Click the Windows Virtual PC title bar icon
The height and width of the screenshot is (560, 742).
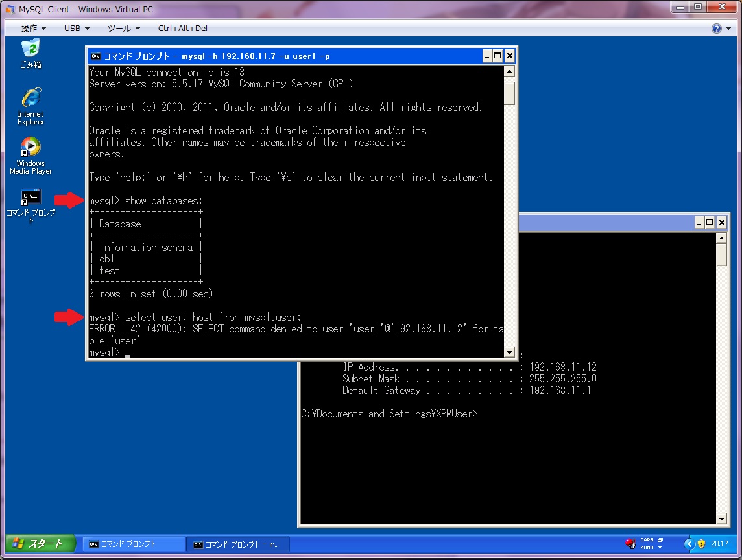click(x=10, y=9)
